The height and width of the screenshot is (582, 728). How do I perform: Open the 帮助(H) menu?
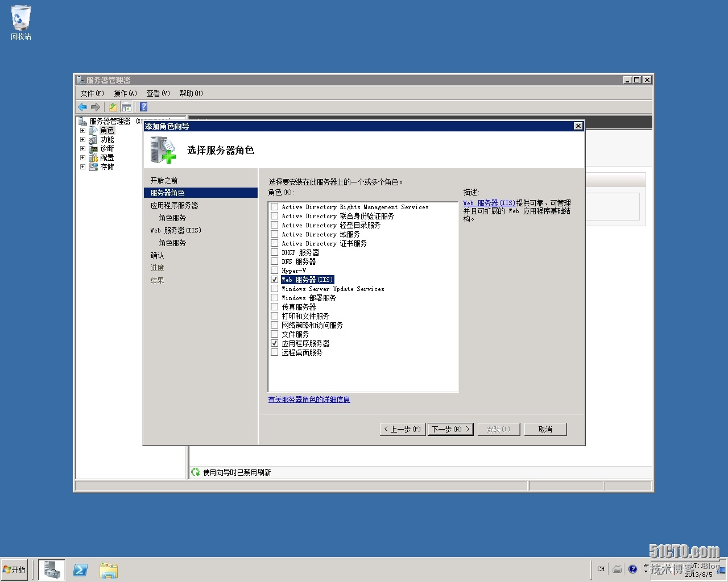[x=191, y=93]
